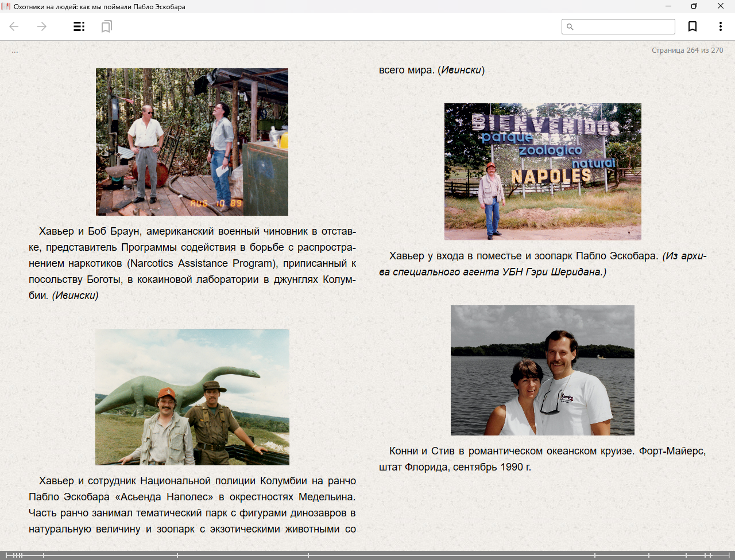735x560 pixels.
Task: Minimize the reader window
Action: click(x=668, y=6)
